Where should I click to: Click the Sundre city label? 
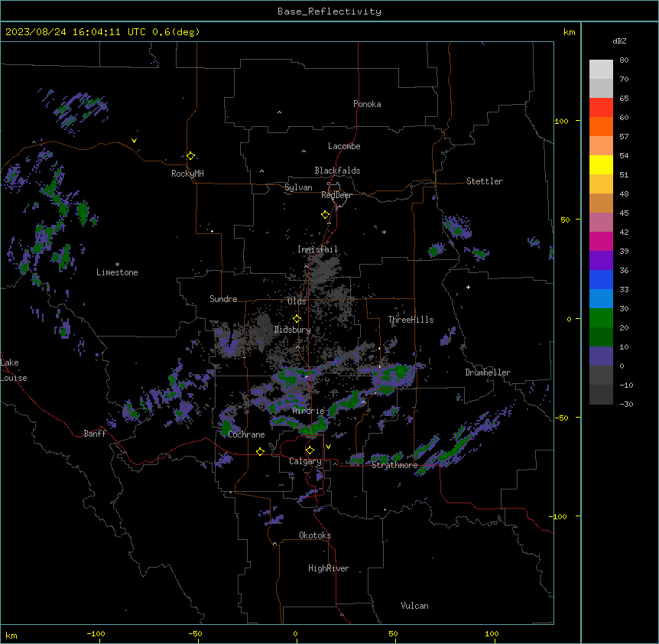[223, 299]
